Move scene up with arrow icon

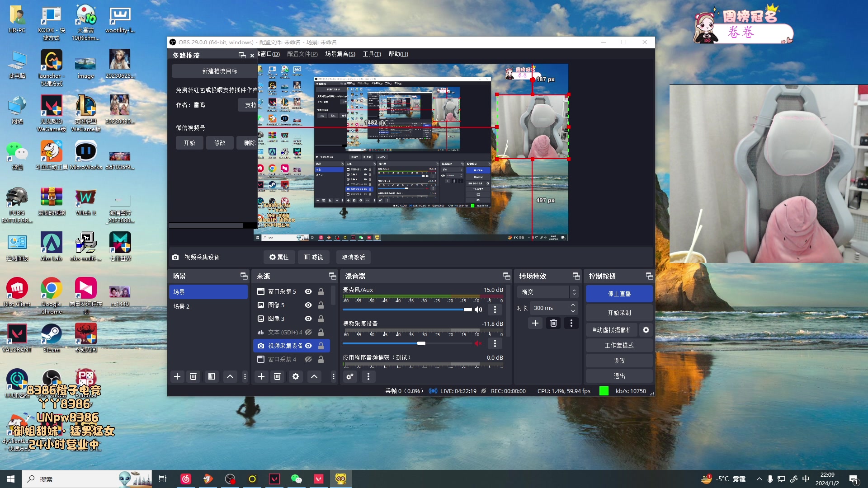click(230, 376)
